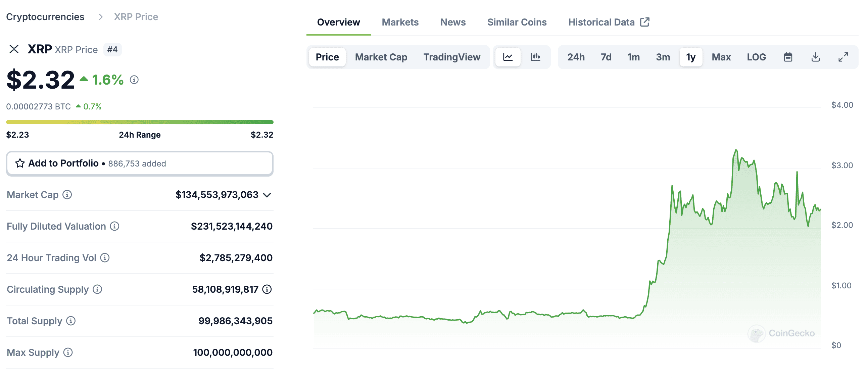
Task: Click the Market Cap info icon
Action: click(x=67, y=195)
